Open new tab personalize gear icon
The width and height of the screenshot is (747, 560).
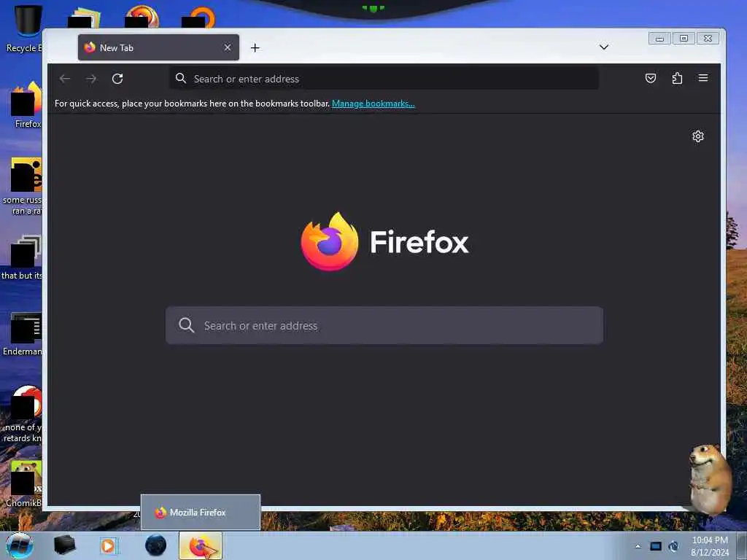pos(698,136)
